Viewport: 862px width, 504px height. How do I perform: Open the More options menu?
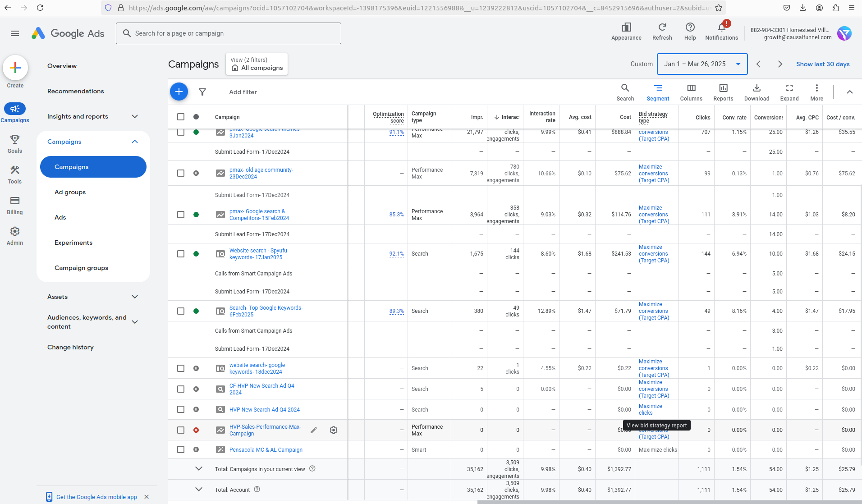[816, 92]
